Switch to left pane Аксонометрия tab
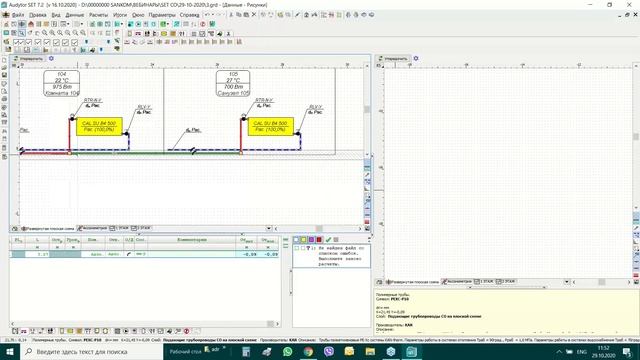The image size is (640, 360). 92,228
